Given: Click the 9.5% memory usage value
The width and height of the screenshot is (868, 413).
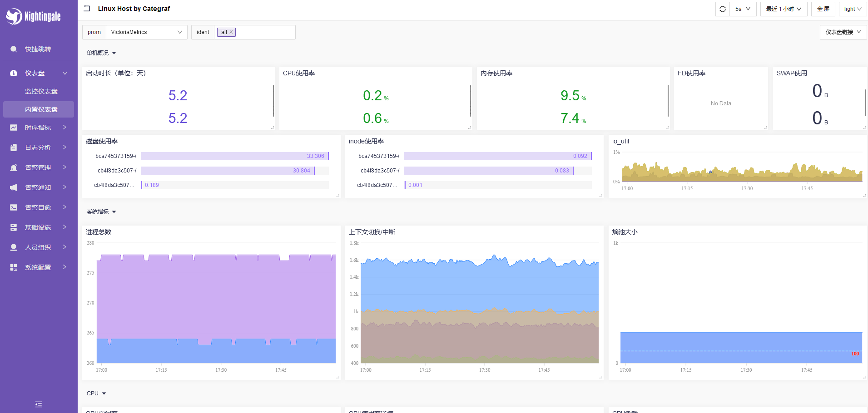Looking at the screenshot, I should point(573,95).
